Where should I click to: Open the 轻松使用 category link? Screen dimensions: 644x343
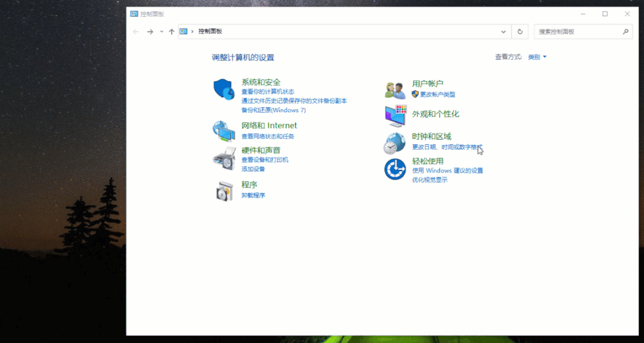click(x=428, y=161)
